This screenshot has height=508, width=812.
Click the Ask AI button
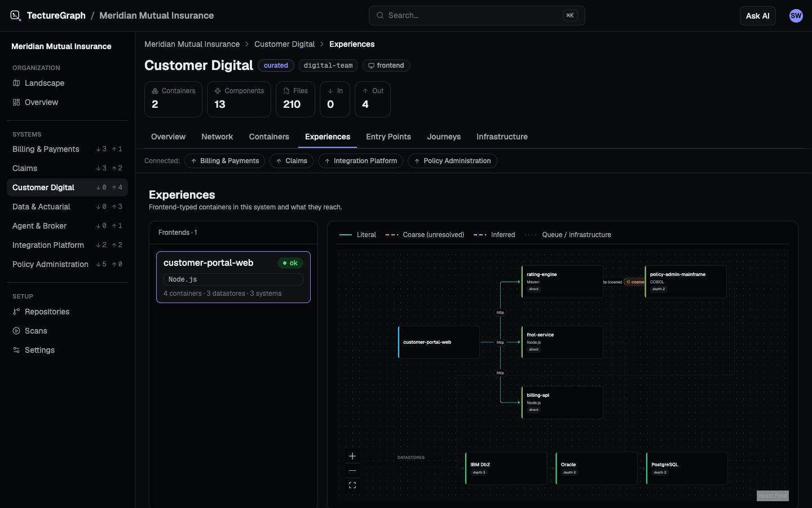pyautogui.click(x=757, y=16)
